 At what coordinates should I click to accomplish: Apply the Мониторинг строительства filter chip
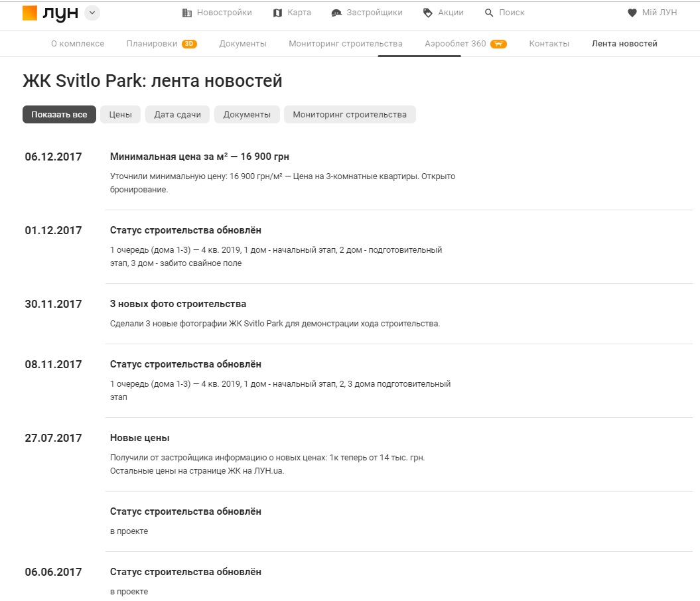click(349, 115)
